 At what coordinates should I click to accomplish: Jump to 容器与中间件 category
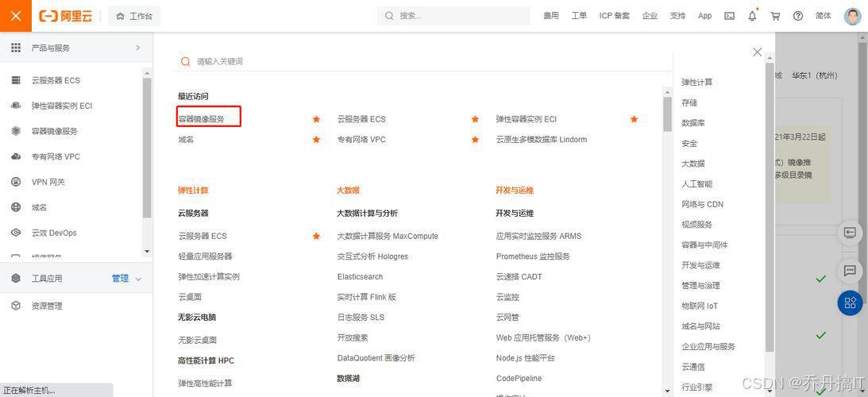pos(704,245)
